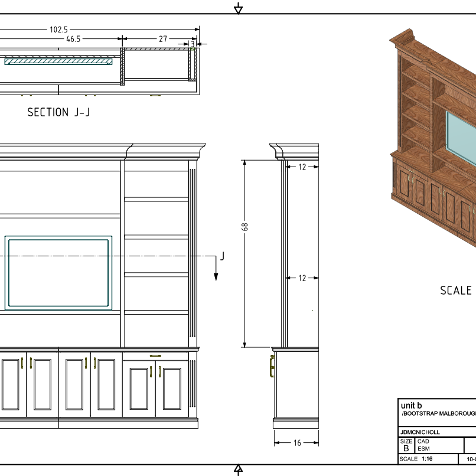Click the J section arrow marker
This screenshot has width=476, height=476.
[219, 266]
